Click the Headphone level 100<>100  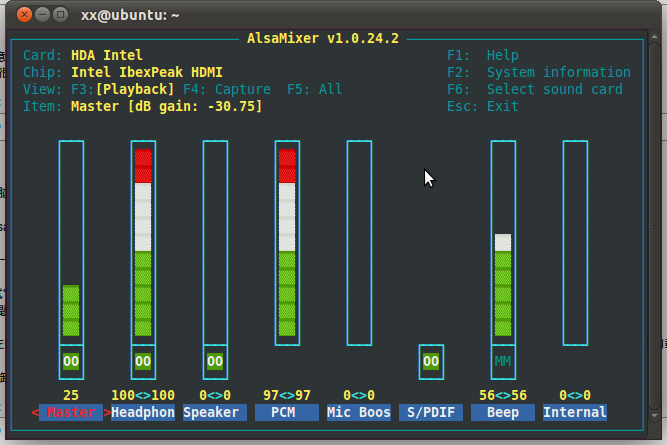(143, 395)
